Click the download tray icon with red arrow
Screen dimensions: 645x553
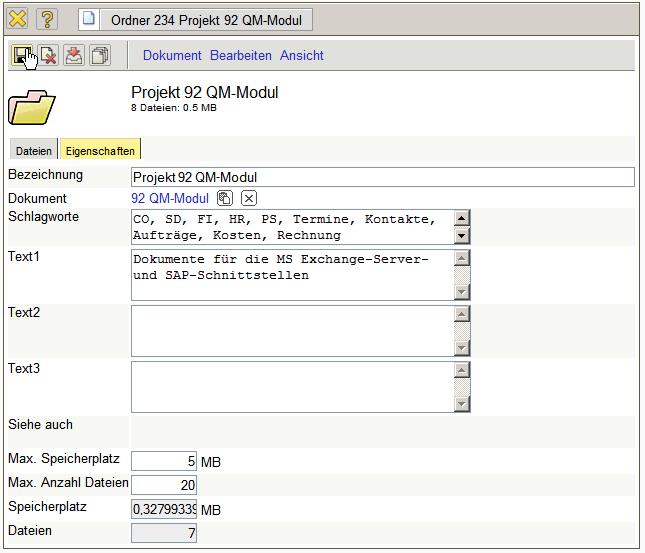[x=74, y=55]
